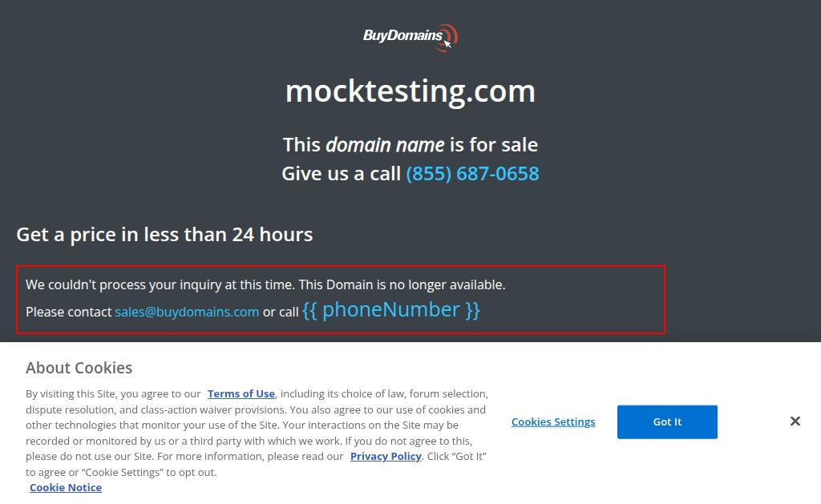Click the {{ phoneNumber }} placeholder link
The image size is (821, 504).
tap(391, 310)
